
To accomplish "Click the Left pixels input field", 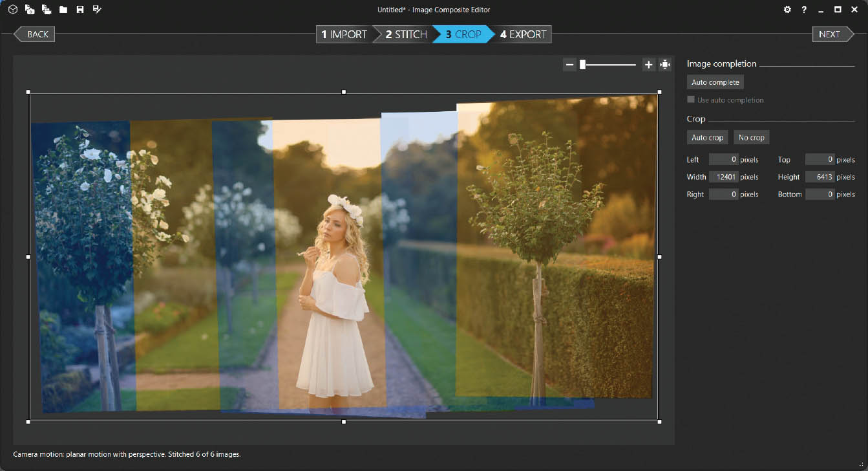I will [723, 159].
